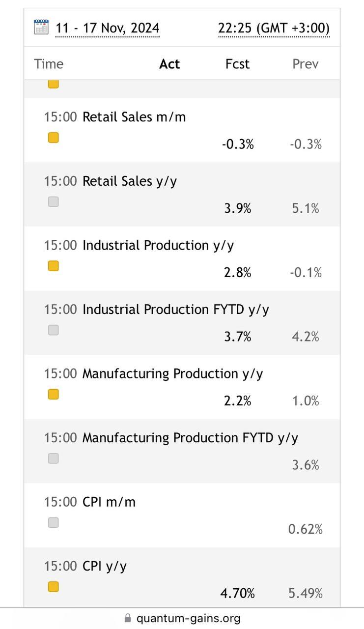Open the 22:25 (GMT +3:00) timezone selector
Screen dimensions: 364x629
point(274,29)
